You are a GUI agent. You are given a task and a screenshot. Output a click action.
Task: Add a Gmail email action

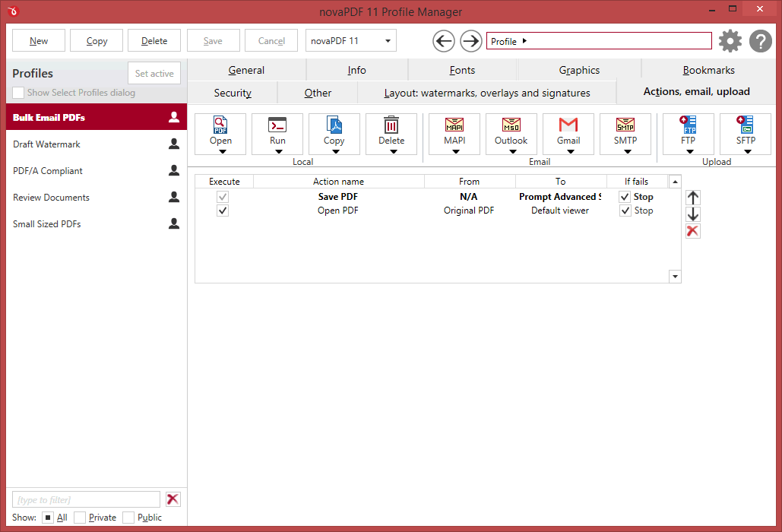pos(568,134)
